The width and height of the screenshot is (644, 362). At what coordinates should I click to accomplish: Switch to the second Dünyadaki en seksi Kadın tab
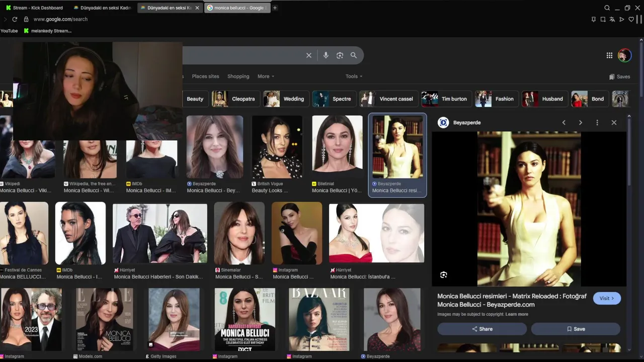[102, 8]
